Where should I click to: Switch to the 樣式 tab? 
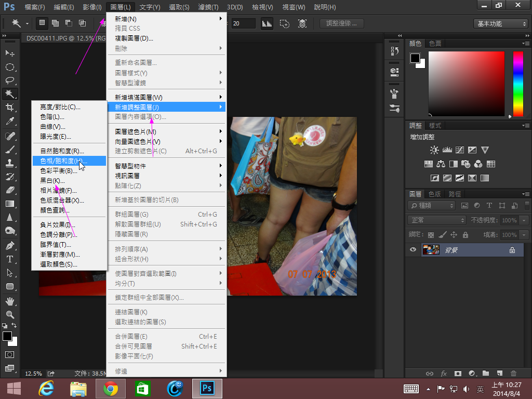[435, 126]
